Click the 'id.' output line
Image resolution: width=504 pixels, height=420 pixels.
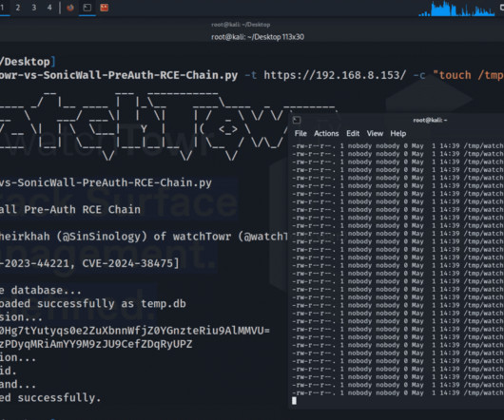(9, 372)
